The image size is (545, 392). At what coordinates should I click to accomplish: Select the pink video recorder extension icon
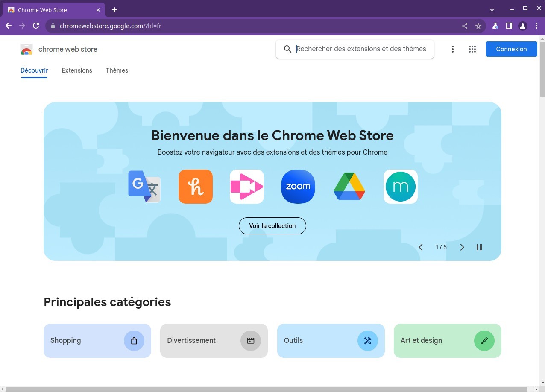coord(247,187)
